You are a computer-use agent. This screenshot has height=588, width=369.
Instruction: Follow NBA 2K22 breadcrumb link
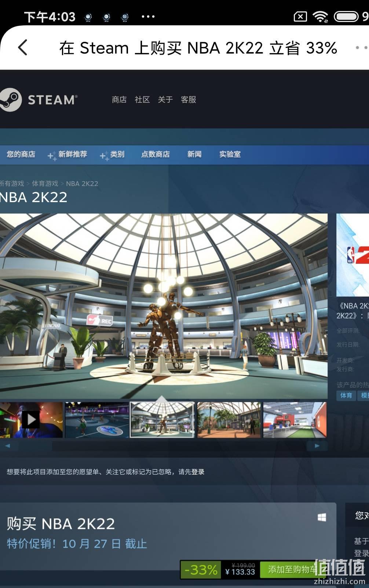tap(82, 183)
